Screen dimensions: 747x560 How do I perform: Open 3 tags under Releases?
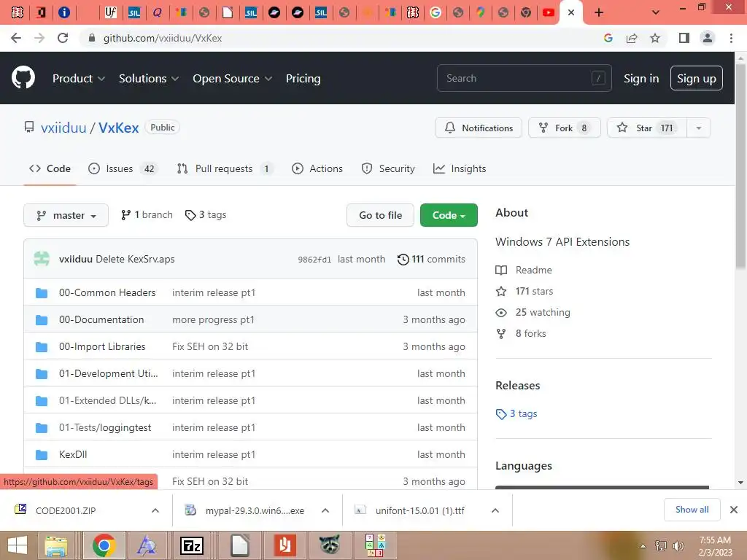click(516, 414)
